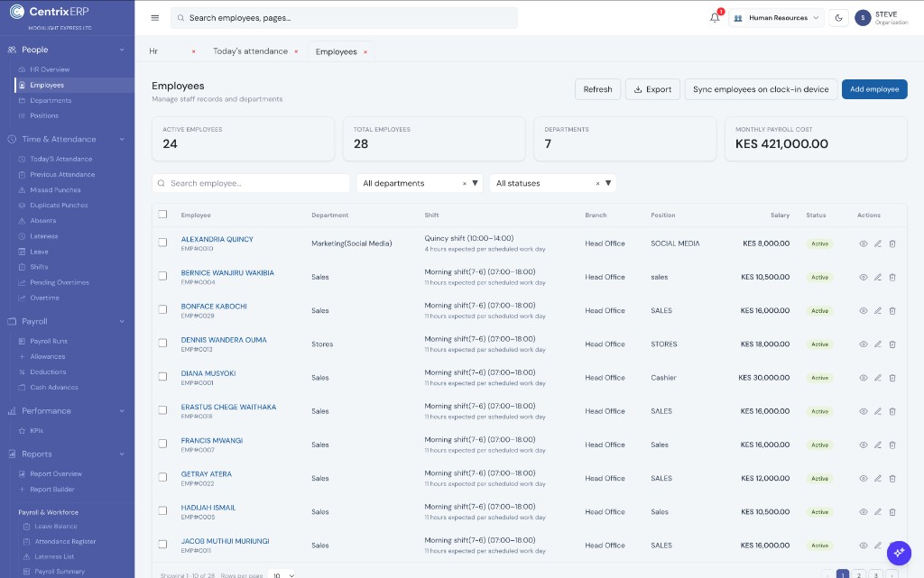Viewport: 924px width, 578px height.
Task: Go to page 2 of employees
Action: tap(859, 575)
